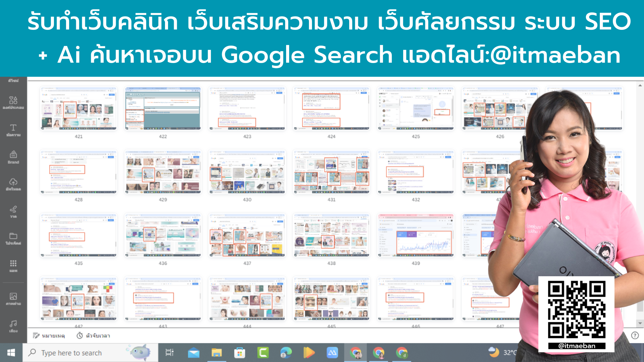Open the ตัวจับเวลา (Timer) tool
Image resolution: width=644 pixels, height=362 pixels.
click(x=93, y=336)
